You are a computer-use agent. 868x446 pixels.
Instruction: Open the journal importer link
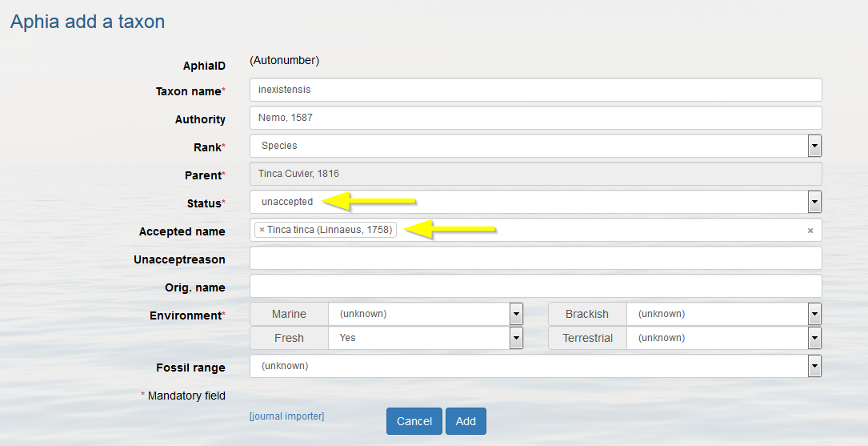tap(286, 416)
